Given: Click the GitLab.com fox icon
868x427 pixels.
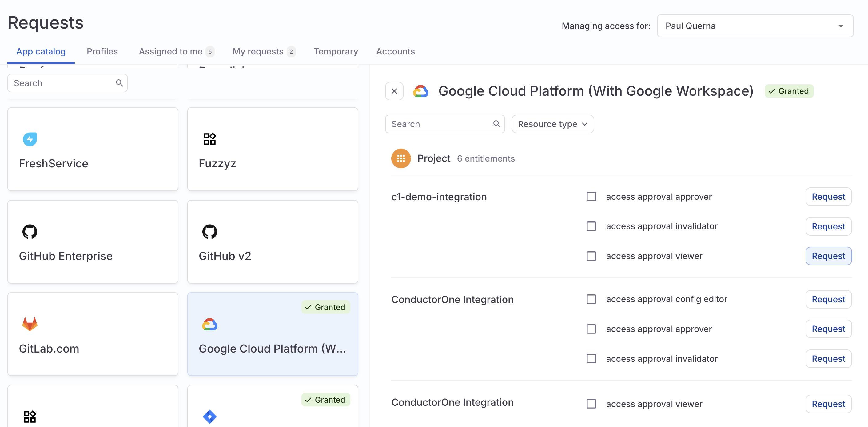Looking at the screenshot, I should pos(30,324).
